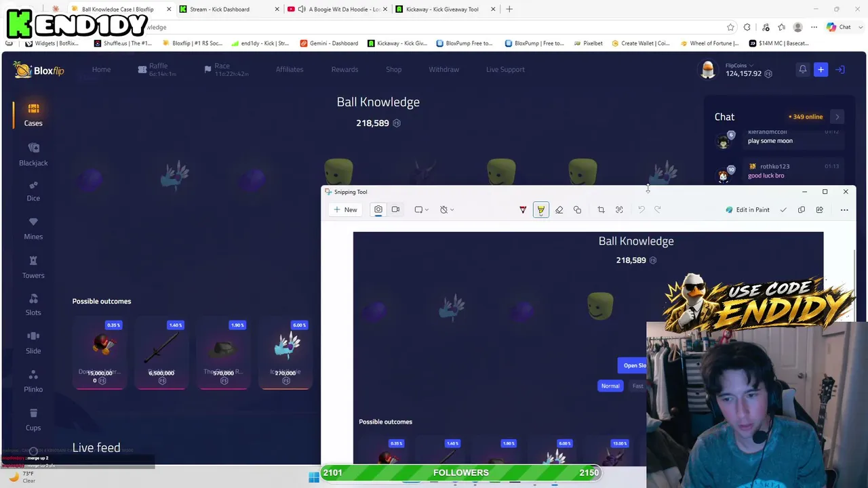This screenshot has width=868, height=488.
Task: Click the Snipping Tool vertical scrollbar
Action: [854, 285]
